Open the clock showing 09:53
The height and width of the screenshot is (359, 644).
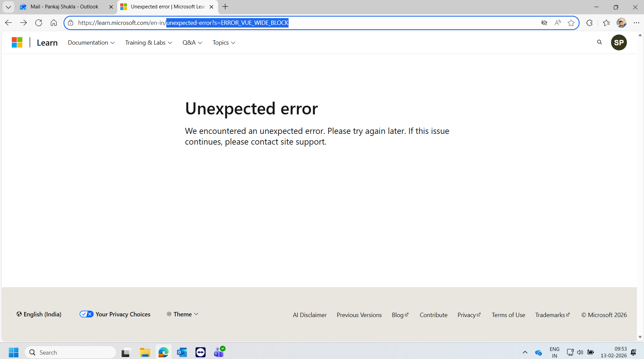614,352
